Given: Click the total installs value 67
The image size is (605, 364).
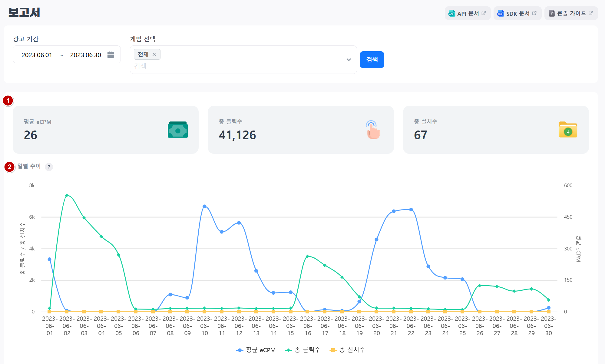Looking at the screenshot, I should [421, 135].
